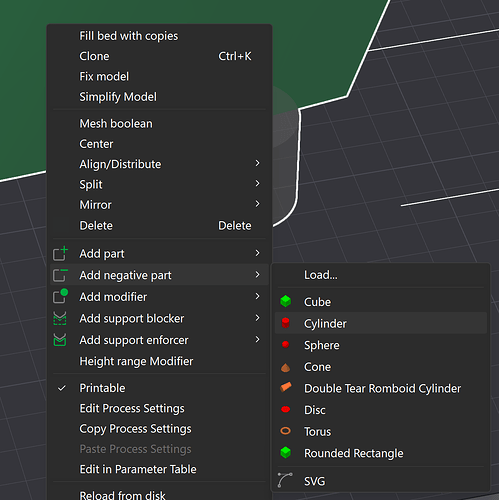Expand the Add part submenu arrow
Screen dimensions: 499x500
[x=257, y=253]
